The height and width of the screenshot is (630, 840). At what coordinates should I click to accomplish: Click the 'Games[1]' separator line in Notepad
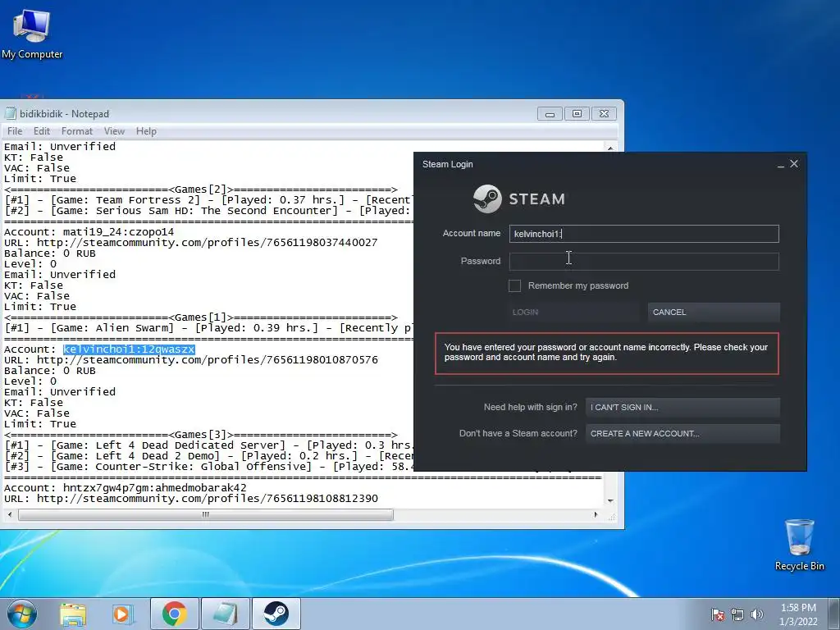coord(200,317)
